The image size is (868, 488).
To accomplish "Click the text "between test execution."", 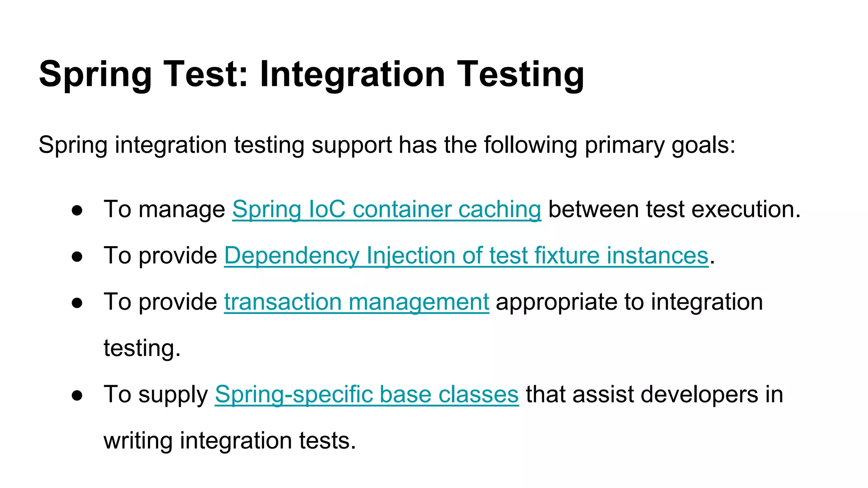I will pyautogui.click(x=674, y=209).
